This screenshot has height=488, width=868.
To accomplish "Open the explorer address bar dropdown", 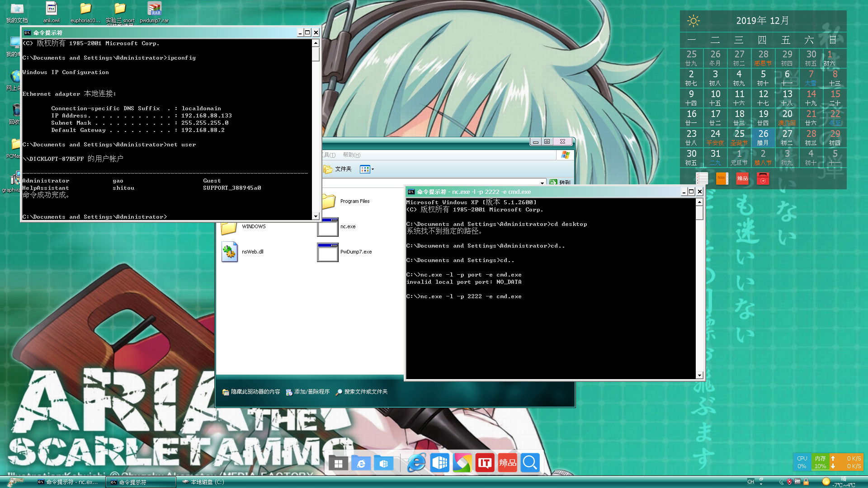I will [x=542, y=183].
